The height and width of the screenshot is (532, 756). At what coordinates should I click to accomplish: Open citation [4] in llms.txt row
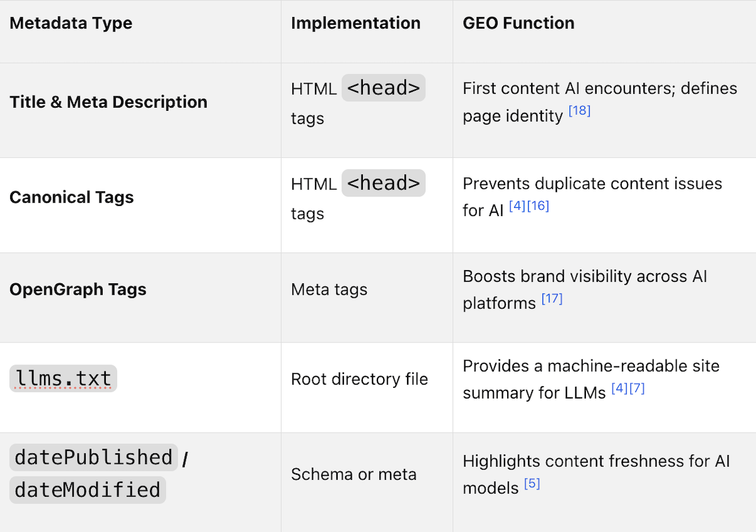pyautogui.click(x=619, y=388)
